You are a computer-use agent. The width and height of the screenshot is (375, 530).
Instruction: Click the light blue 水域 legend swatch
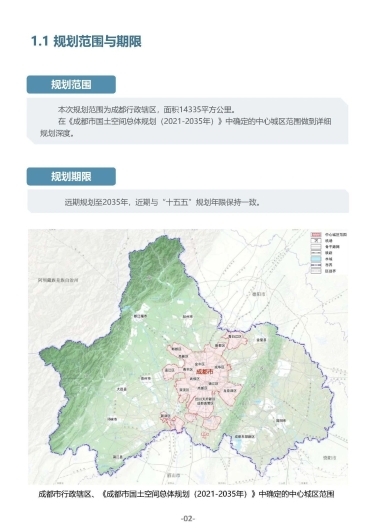click(x=316, y=259)
